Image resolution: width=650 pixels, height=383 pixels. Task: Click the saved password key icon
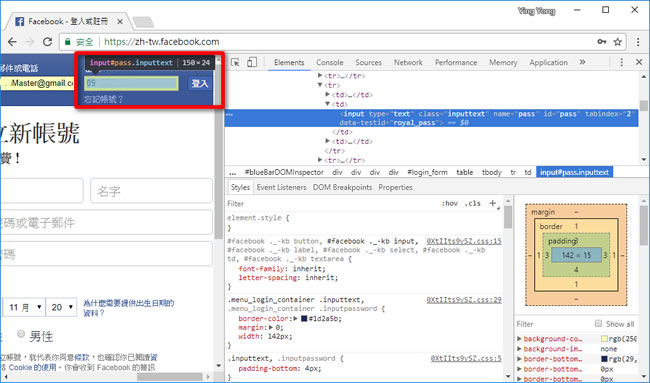[601, 42]
